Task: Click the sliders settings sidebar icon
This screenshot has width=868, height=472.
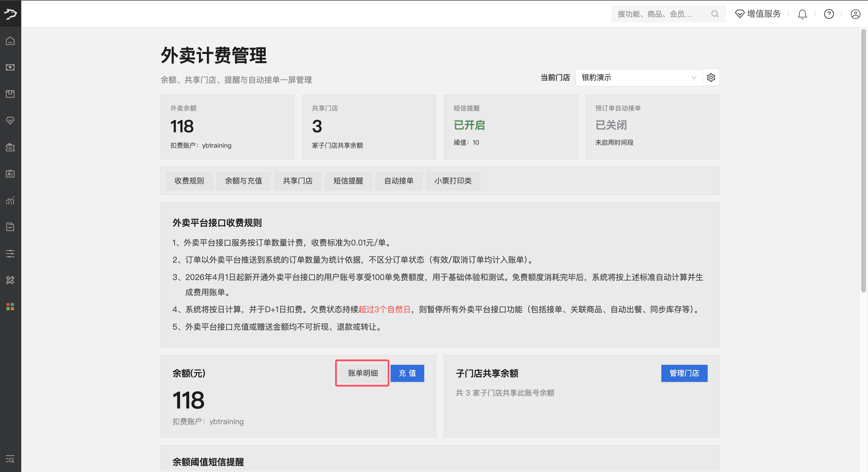Action: click(10, 253)
